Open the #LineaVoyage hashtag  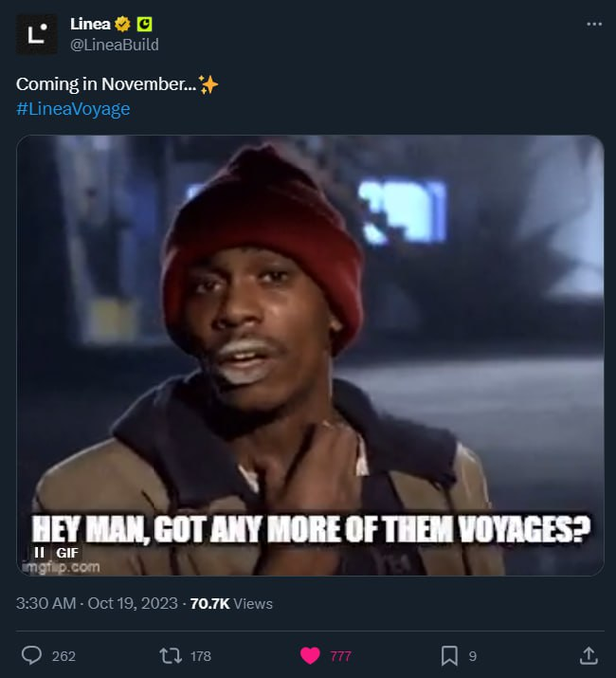(73, 108)
